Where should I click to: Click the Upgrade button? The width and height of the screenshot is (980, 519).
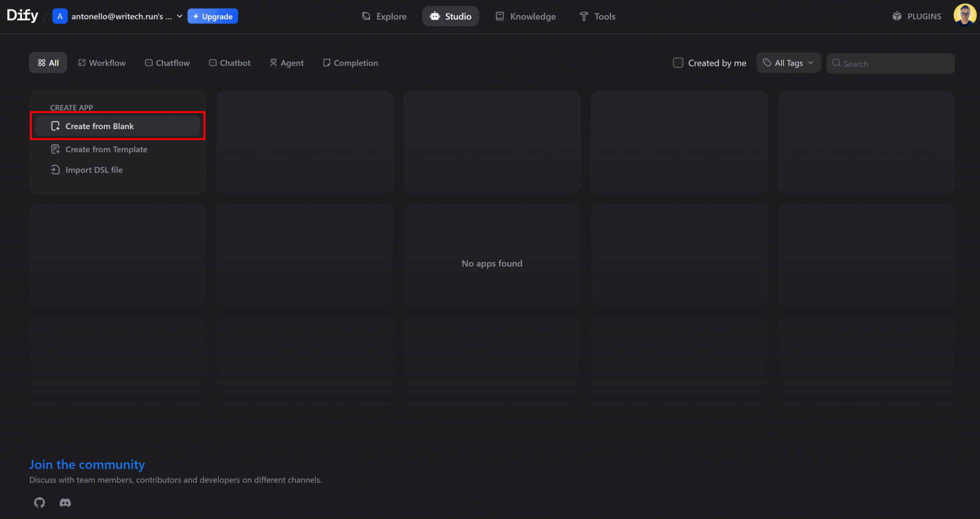click(212, 16)
